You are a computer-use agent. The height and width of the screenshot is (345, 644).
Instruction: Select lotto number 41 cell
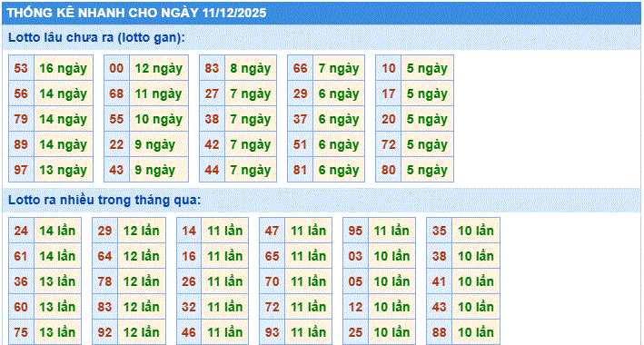[439, 281]
